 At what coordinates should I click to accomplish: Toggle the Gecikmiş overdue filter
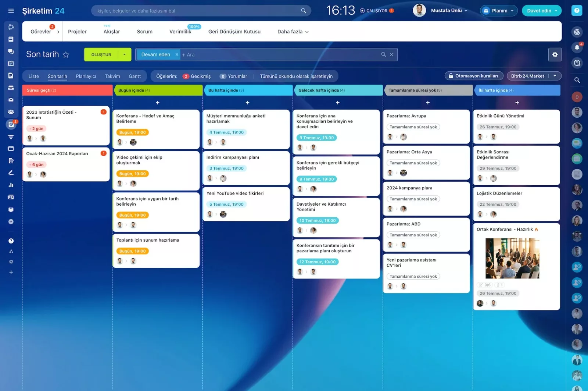point(197,76)
